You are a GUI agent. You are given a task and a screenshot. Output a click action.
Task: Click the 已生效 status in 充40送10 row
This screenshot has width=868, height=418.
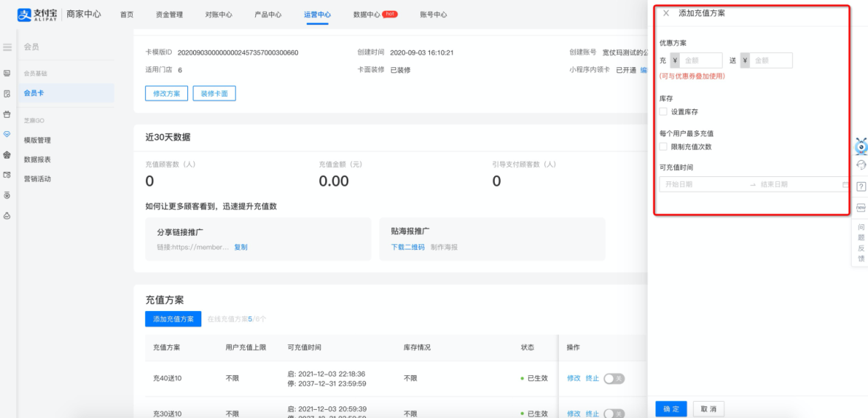pos(534,378)
